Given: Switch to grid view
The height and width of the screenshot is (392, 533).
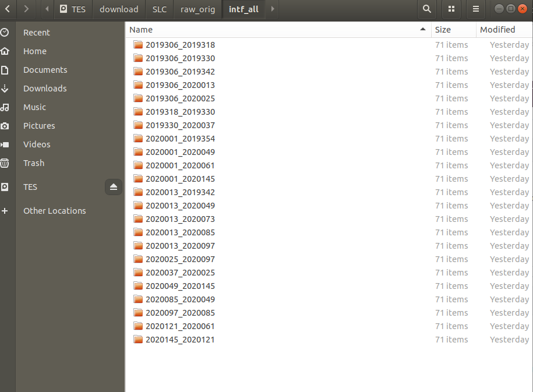Looking at the screenshot, I should (451, 9).
